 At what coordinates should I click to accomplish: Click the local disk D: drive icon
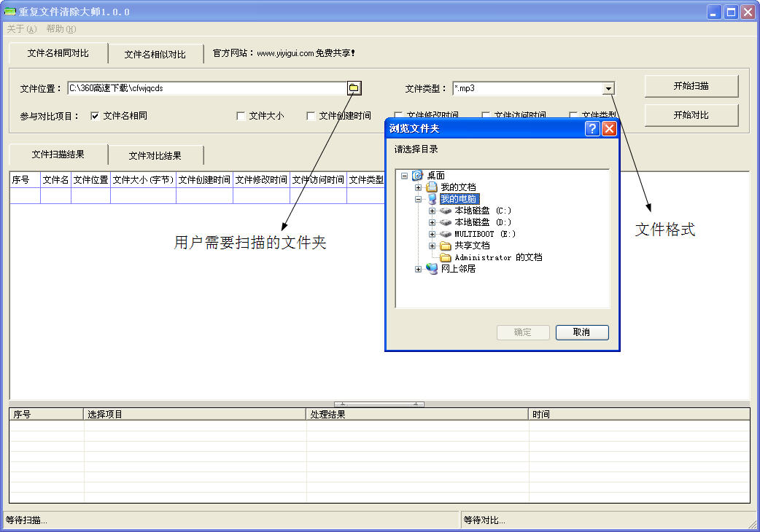click(446, 222)
